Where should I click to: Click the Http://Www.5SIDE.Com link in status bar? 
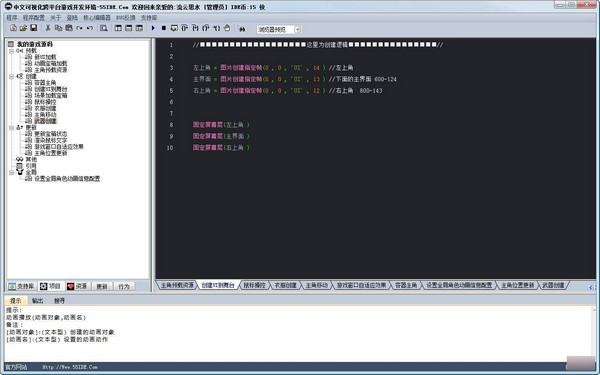click(x=70, y=367)
